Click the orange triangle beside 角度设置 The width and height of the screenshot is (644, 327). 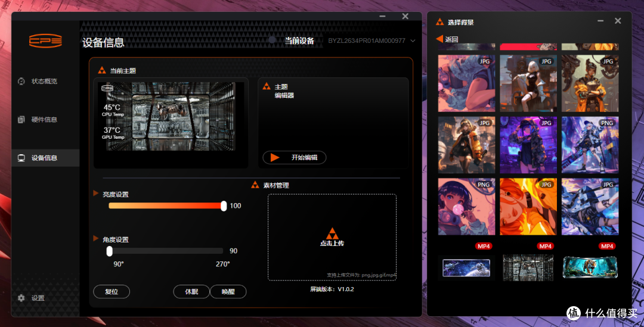pos(95,238)
